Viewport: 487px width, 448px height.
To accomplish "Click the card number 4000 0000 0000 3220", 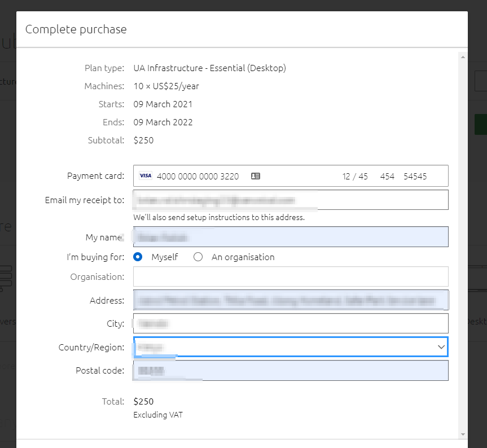I will 198,177.
